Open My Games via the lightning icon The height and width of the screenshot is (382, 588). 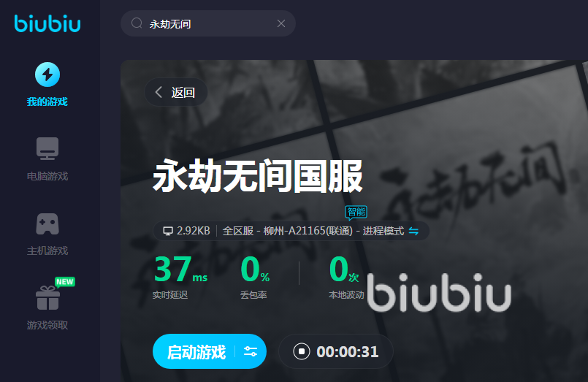coord(47,75)
